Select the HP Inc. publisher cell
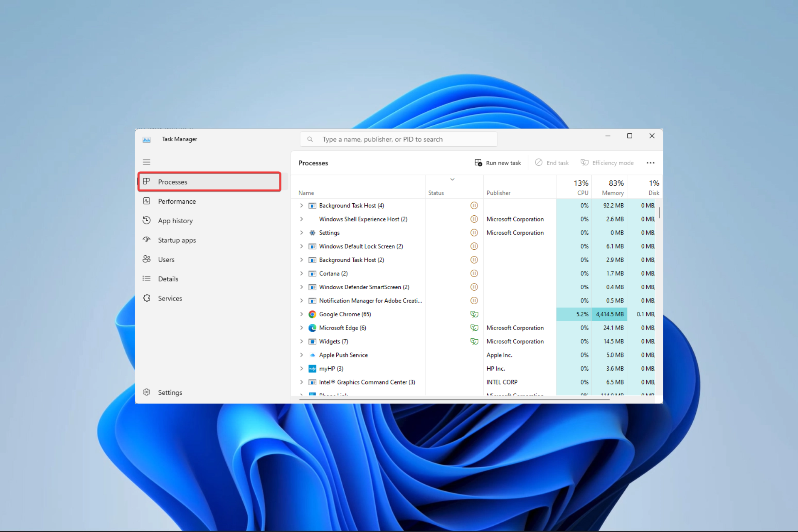This screenshot has width=798, height=532. pos(520,369)
